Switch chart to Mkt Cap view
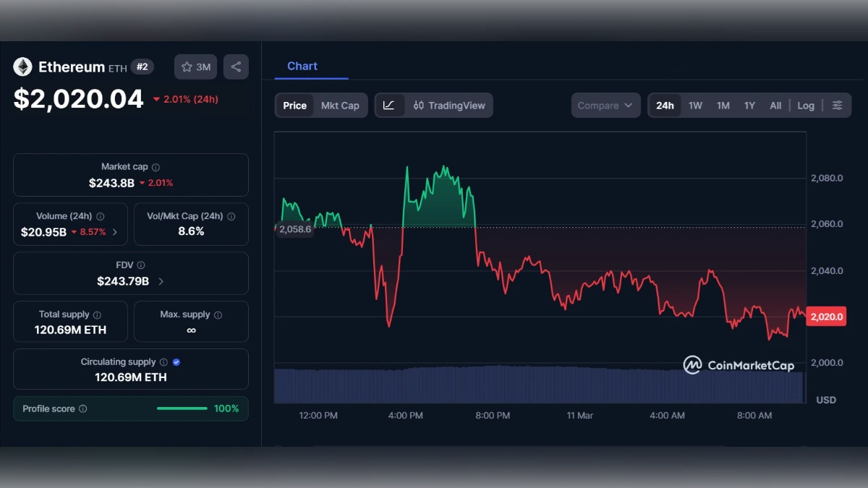The image size is (868, 488). coord(340,105)
